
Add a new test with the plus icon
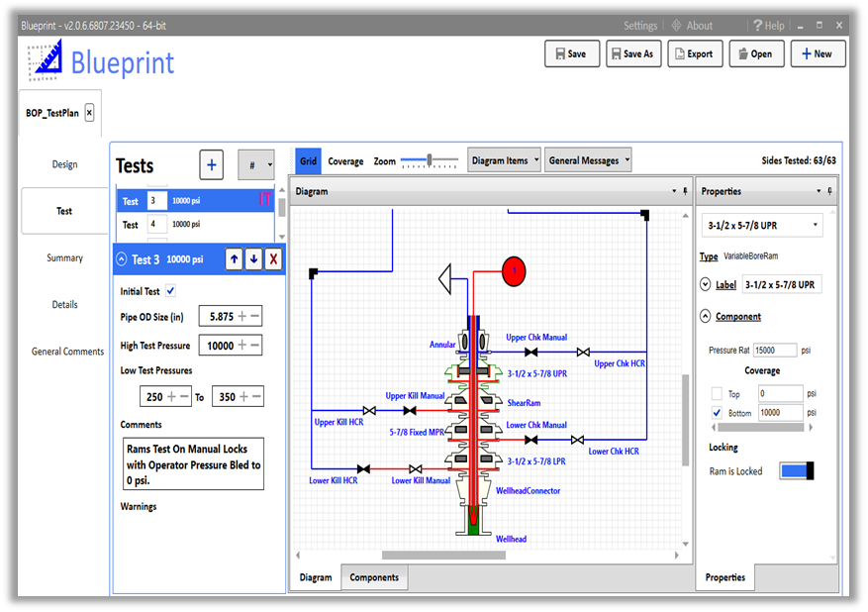click(211, 164)
